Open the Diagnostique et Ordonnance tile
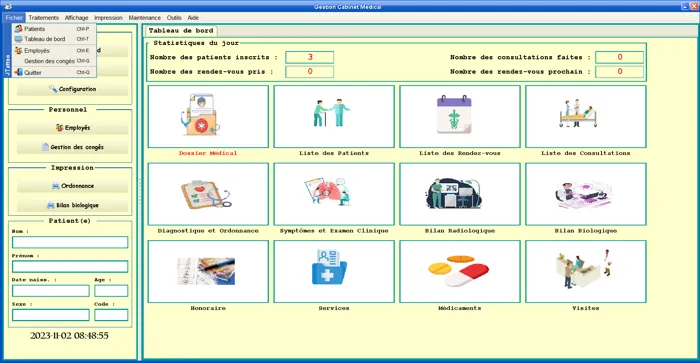Viewport: 700px width, 363px height. pos(208,194)
